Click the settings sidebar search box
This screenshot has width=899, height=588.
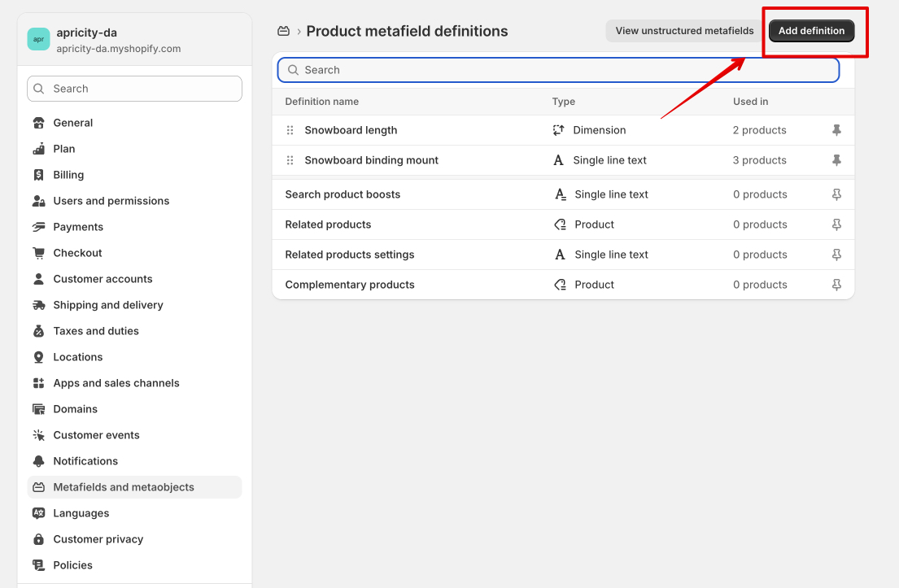pos(134,89)
